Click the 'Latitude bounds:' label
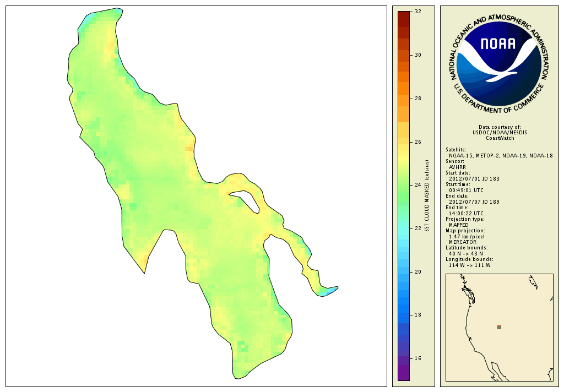564x392 pixels. click(x=467, y=248)
